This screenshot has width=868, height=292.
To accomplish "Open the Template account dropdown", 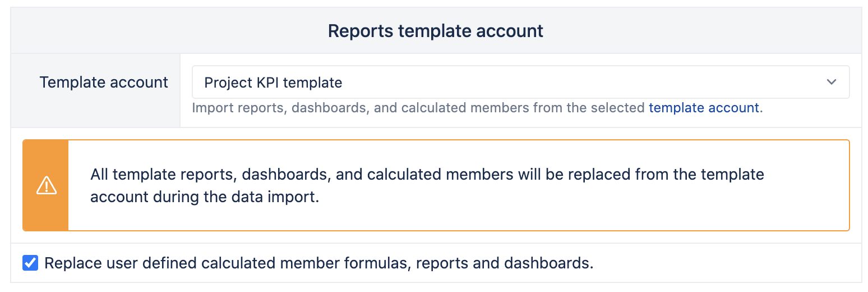I will click(520, 83).
